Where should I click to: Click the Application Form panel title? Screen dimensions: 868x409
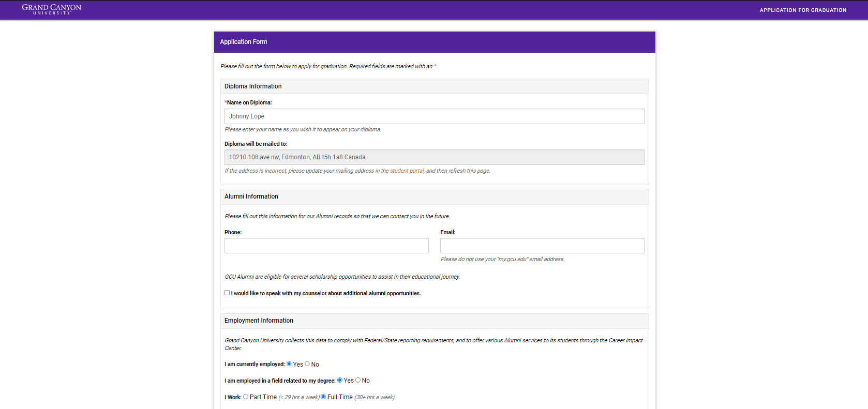point(244,42)
